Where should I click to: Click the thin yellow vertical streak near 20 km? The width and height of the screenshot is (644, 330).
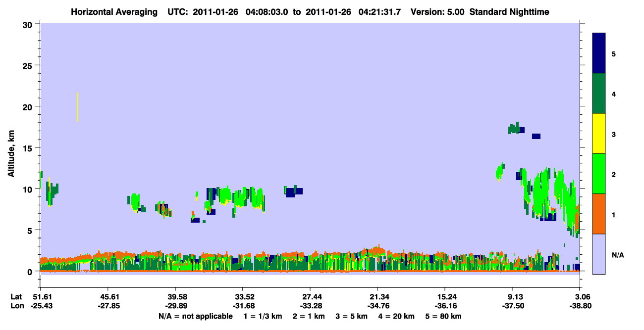click(77, 107)
